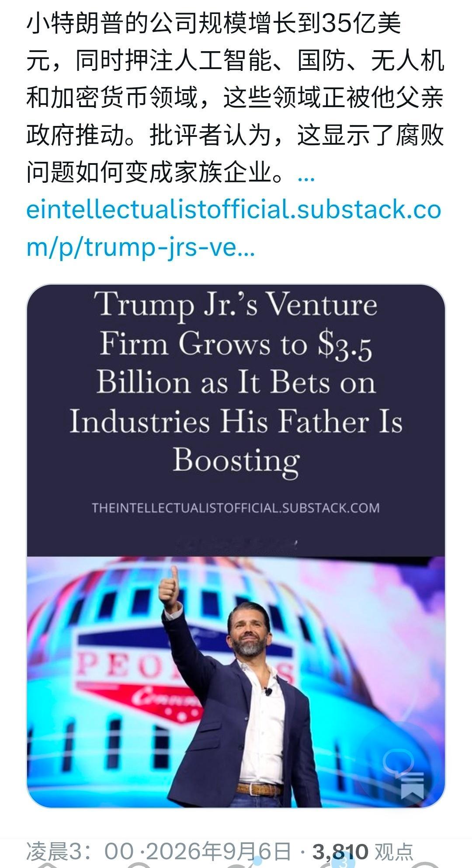This screenshot has height=868, width=472.
Task: Tap the Substack bookmark logo on image
Action: pos(413,785)
